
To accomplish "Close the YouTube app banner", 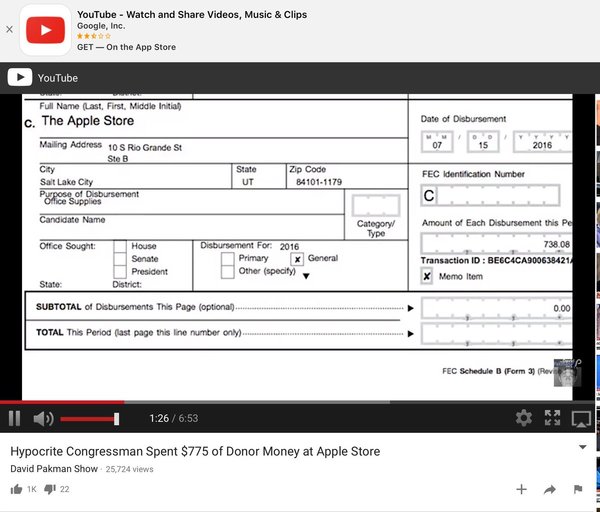I will 10,29.
